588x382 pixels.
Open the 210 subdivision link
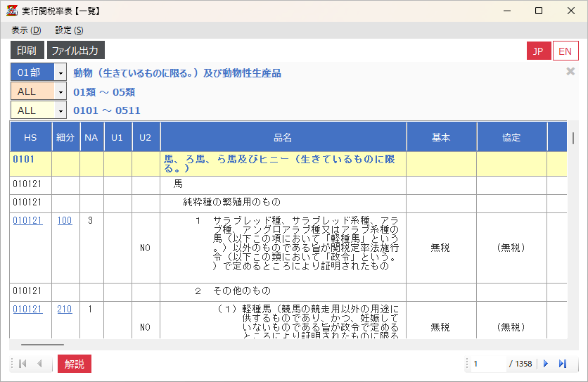[65, 309]
